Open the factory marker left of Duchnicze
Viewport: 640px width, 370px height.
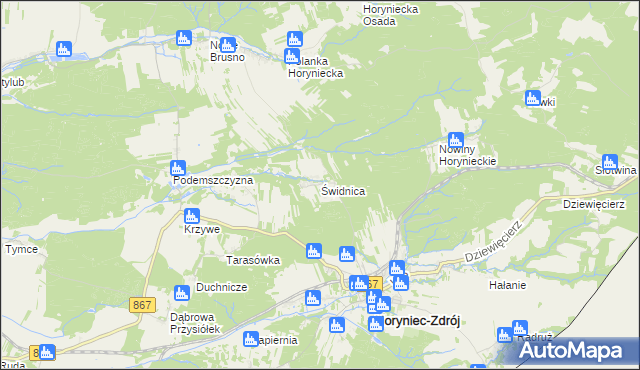pos(182,293)
